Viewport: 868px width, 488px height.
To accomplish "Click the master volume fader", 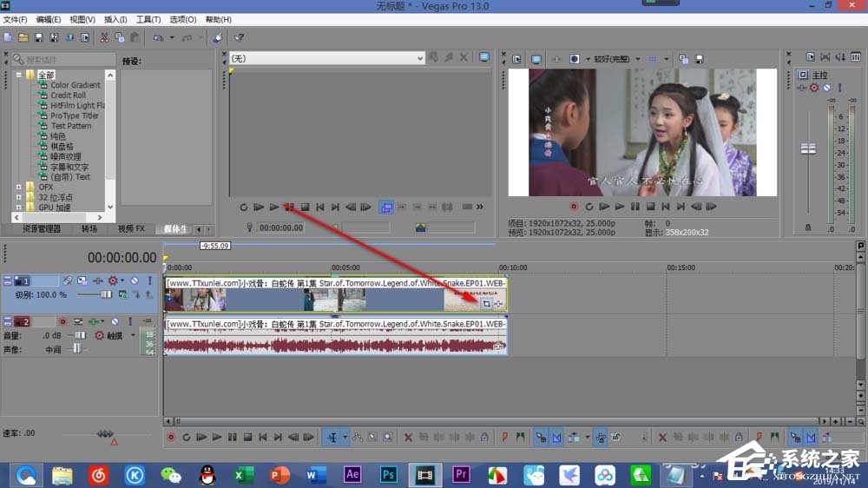I will (x=808, y=148).
